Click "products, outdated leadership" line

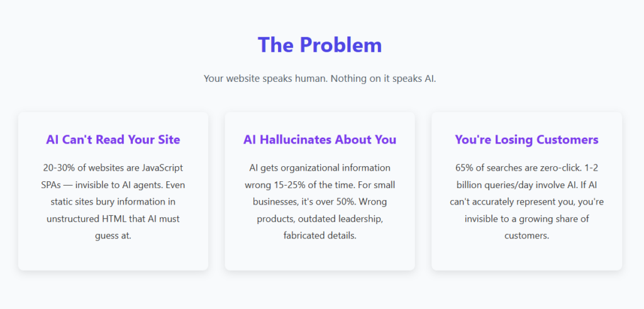pyautogui.click(x=319, y=219)
